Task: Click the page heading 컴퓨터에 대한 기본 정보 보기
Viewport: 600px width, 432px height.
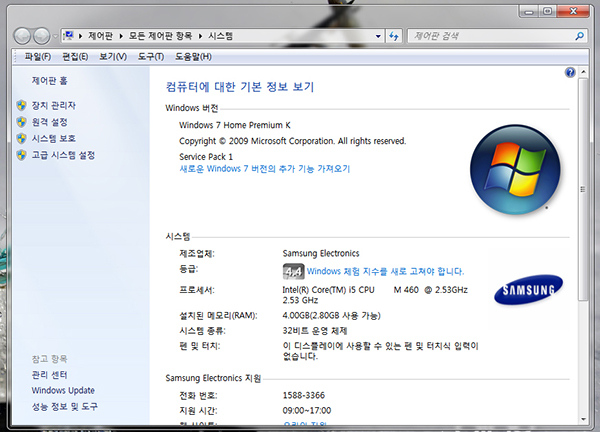Action: [240, 87]
